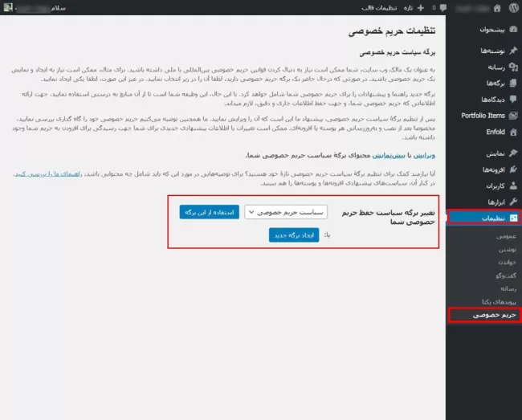This screenshot has height=420, width=522.
Task: Click the تغییر برگه سیاست حفظ حریم label
Action: (388, 217)
